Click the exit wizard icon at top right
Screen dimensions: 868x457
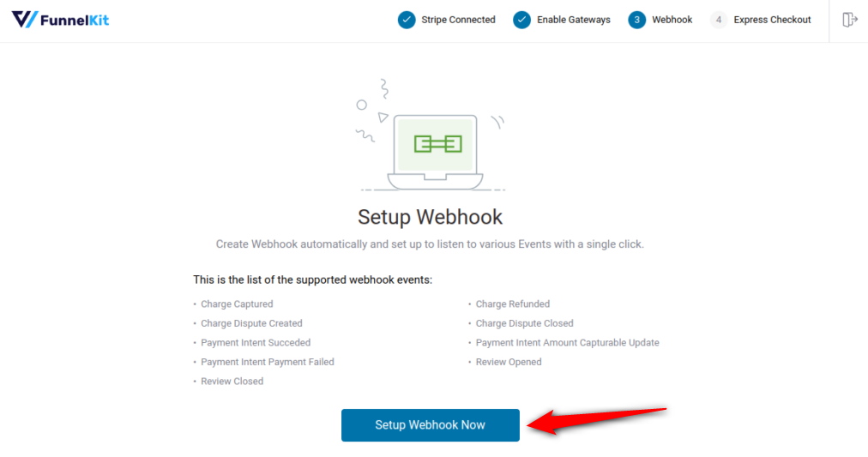tap(849, 20)
